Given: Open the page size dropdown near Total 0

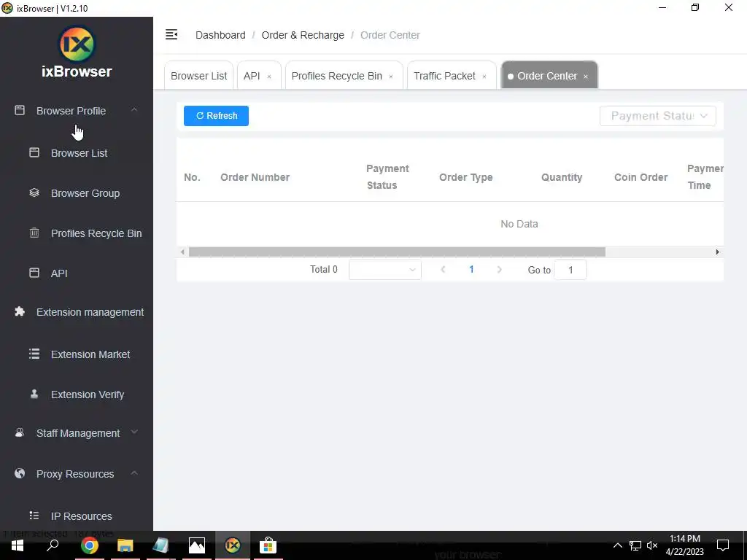Looking at the screenshot, I should point(385,270).
